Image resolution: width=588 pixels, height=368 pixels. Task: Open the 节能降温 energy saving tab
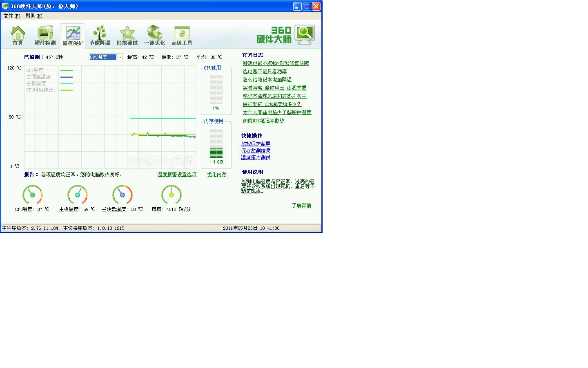click(x=100, y=36)
